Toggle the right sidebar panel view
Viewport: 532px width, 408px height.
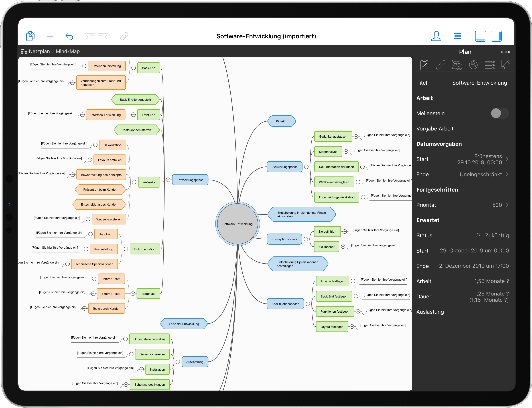coord(496,36)
